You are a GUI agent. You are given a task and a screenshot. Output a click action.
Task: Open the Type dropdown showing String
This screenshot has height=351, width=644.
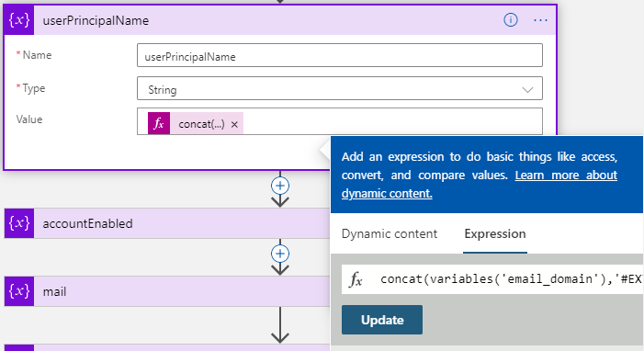tap(340, 88)
